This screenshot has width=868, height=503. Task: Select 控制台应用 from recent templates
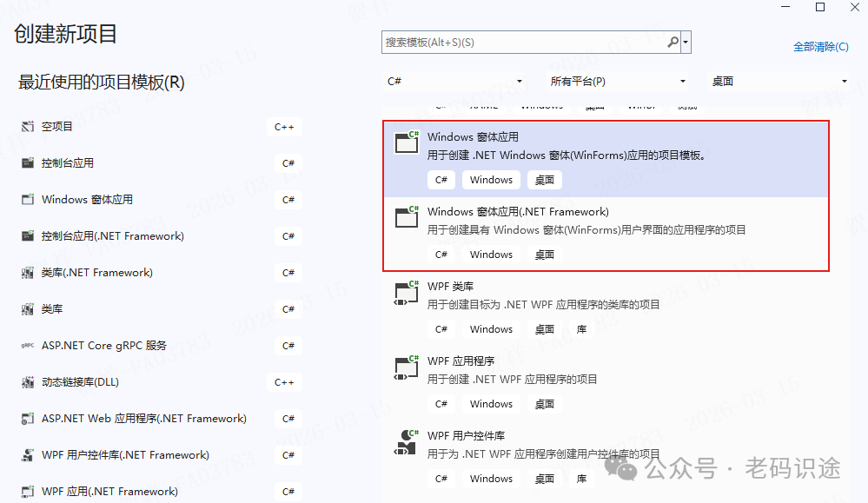(x=67, y=163)
